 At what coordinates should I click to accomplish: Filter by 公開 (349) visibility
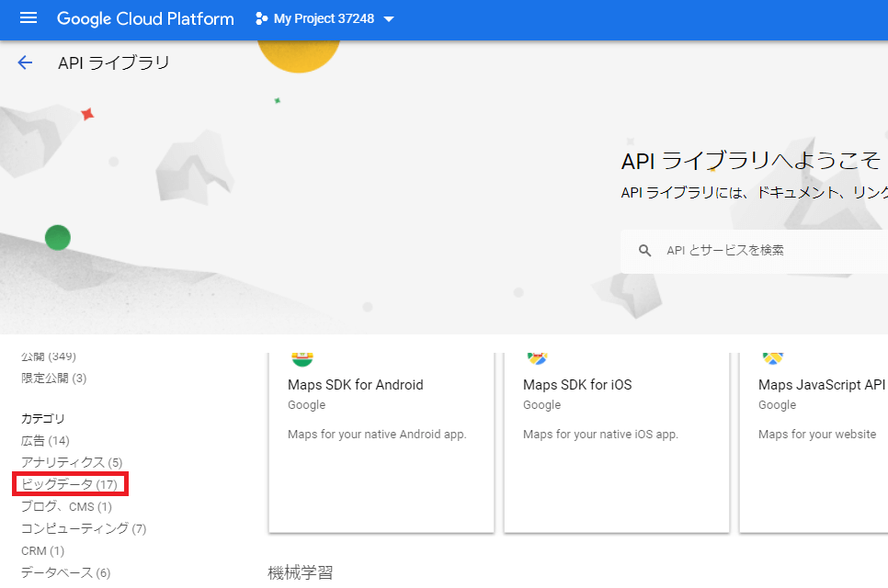coord(49,356)
